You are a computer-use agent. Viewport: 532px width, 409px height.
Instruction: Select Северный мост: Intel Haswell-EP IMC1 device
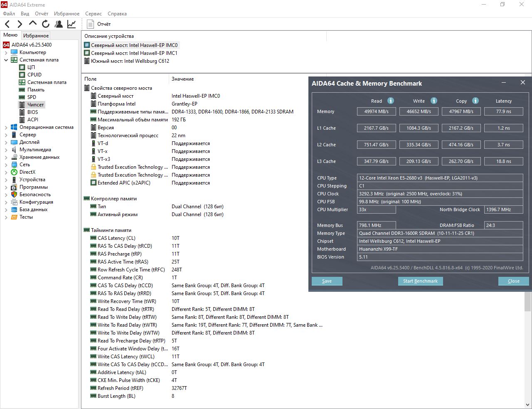point(131,53)
